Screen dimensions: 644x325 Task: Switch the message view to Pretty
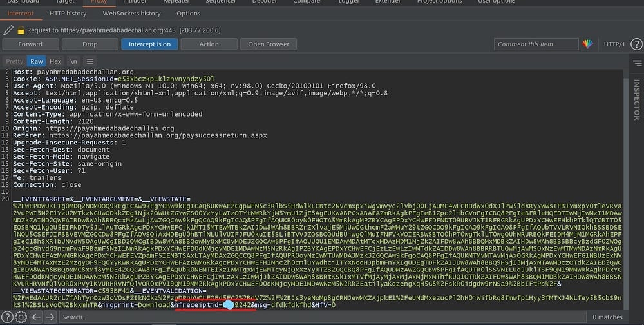click(x=14, y=61)
